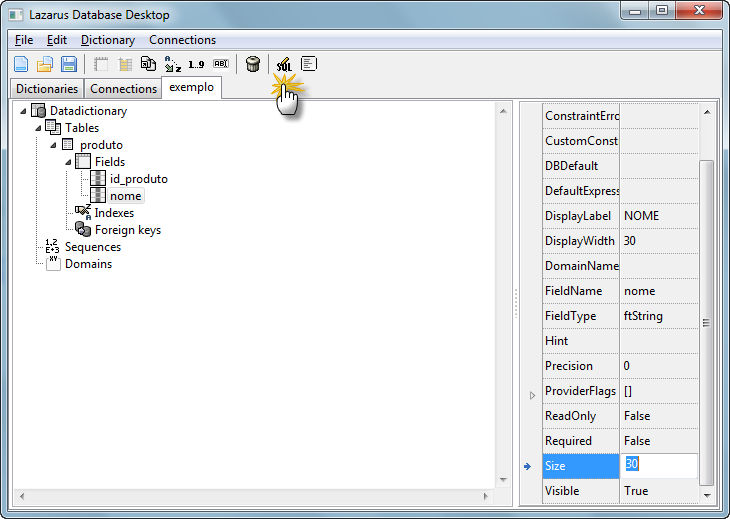Image resolution: width=730 pixels, height=519 pixels.
Task: Click the Foreign keys node icon
Action: pyautogui.click(x=83, y=229)
